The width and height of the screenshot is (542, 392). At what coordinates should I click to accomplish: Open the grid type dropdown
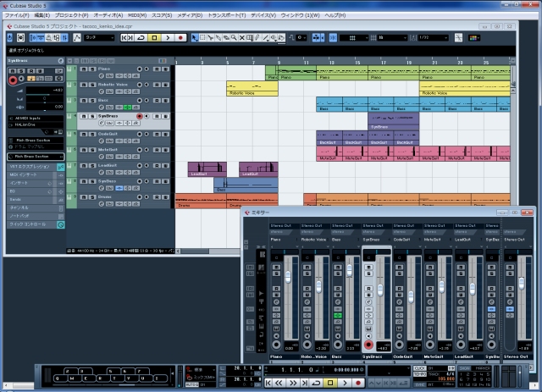(x=392, y=38)
